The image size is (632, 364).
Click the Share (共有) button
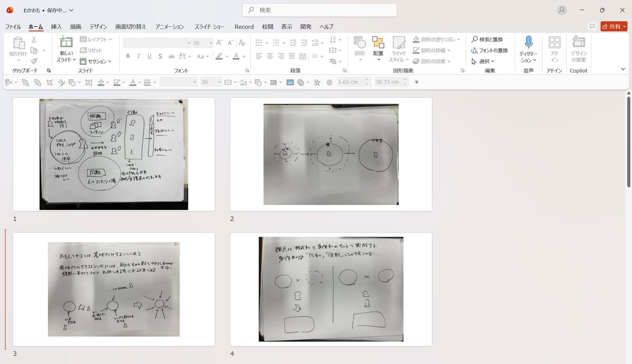click(x=614, y=26)
